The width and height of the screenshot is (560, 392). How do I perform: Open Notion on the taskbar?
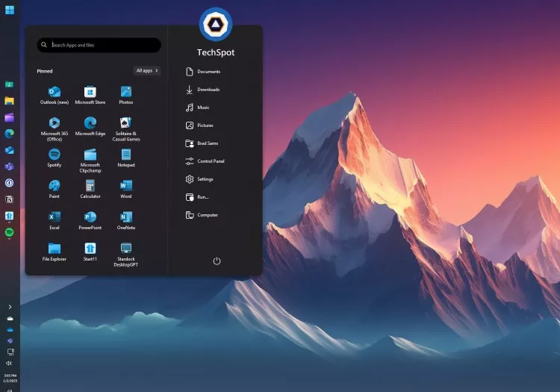click(9, 199)
